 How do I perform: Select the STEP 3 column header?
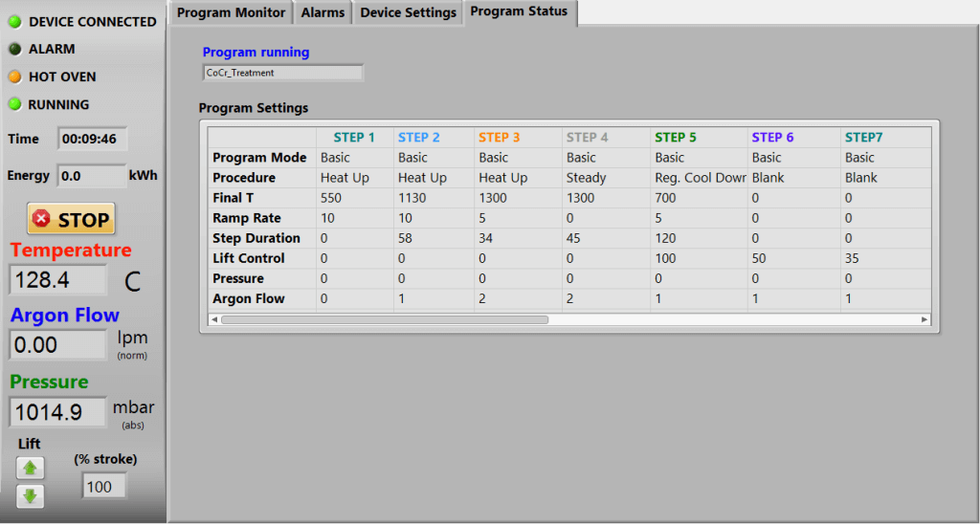[500, 137]
